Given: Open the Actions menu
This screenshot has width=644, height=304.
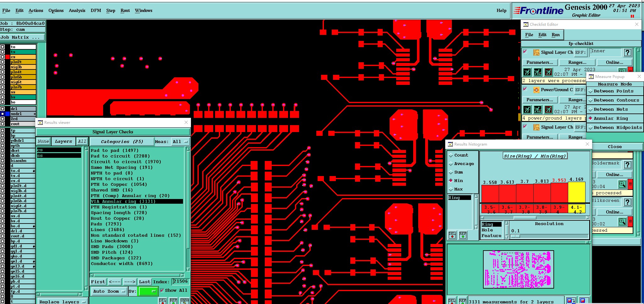Looking at the screenshot, I should (x=36, y=10).
